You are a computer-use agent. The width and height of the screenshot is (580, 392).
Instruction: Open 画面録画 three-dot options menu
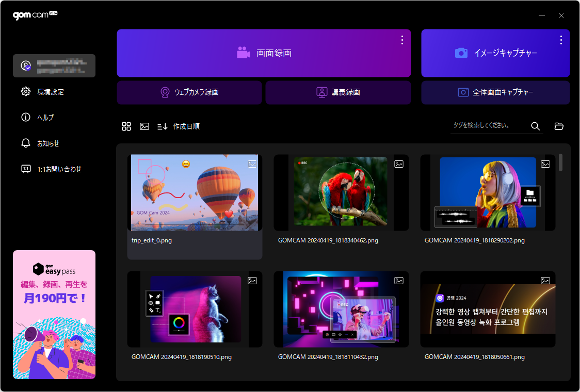[402, 40]
